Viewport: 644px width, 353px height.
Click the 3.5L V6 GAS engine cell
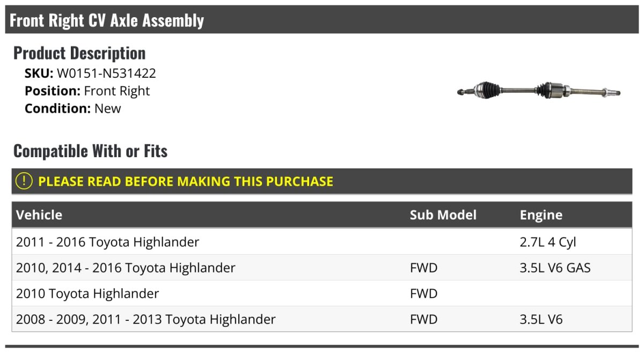click(x=555, y=268)
